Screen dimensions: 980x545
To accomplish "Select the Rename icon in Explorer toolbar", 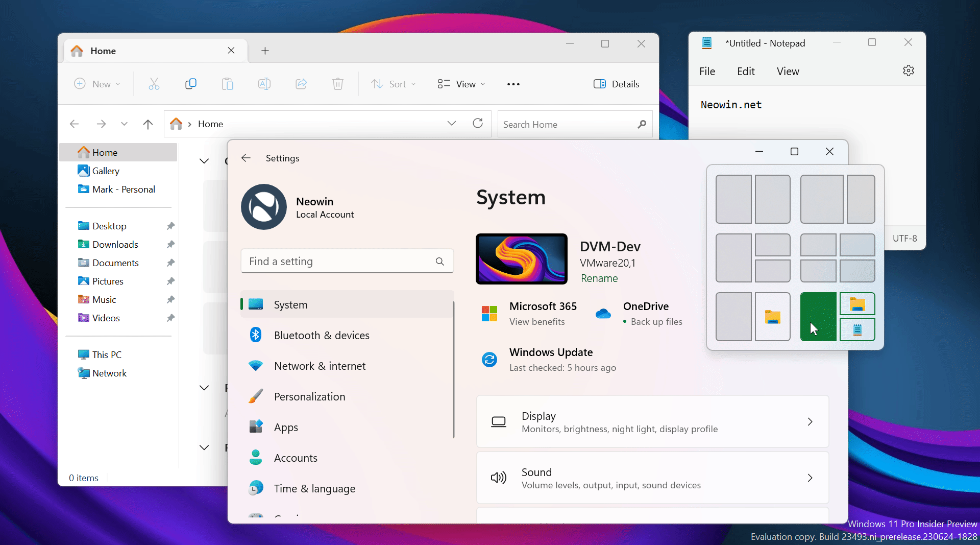I will (x=264, y=84).
